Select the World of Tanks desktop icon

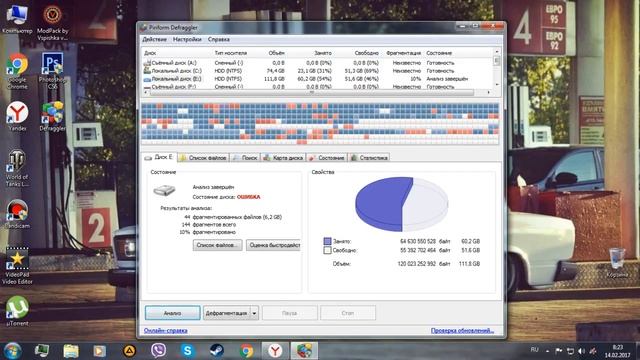tap(17, 169)
